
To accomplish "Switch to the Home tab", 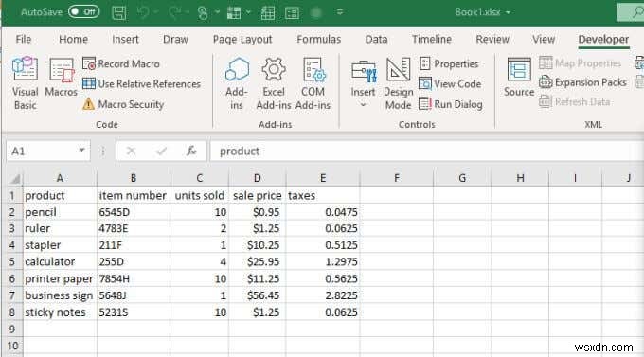I will (x=73, y=39).
